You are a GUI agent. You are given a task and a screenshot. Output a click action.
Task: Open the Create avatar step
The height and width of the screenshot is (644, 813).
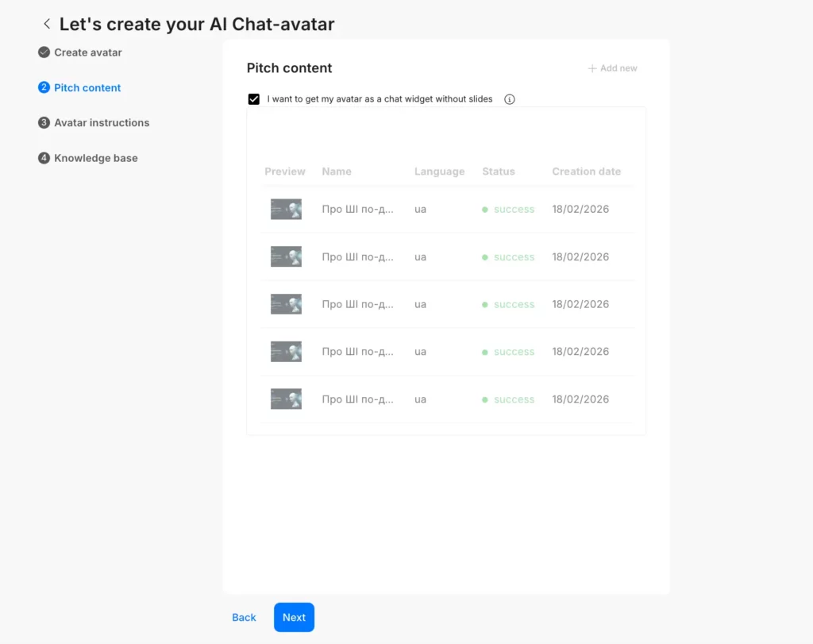click(x=87, y=52)
